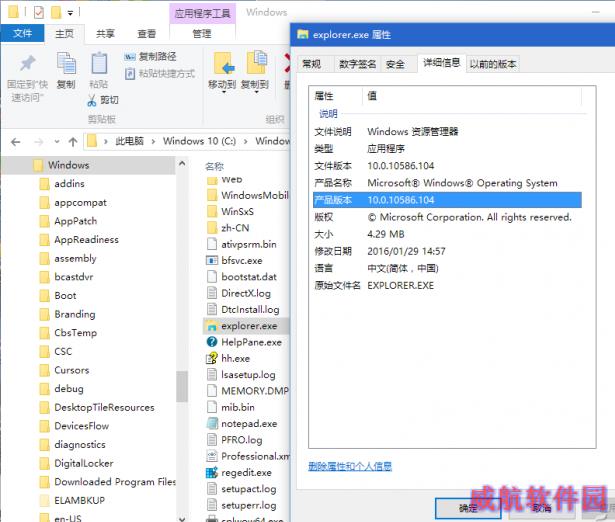Select the addins folder in tree
615x522 pixels.
pyautogui.click(x=69, y=184)
